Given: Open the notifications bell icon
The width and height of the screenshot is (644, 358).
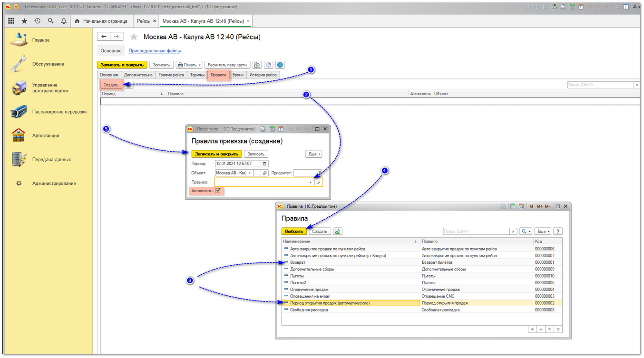Looking at the screenshot, I should coord(63,21).
